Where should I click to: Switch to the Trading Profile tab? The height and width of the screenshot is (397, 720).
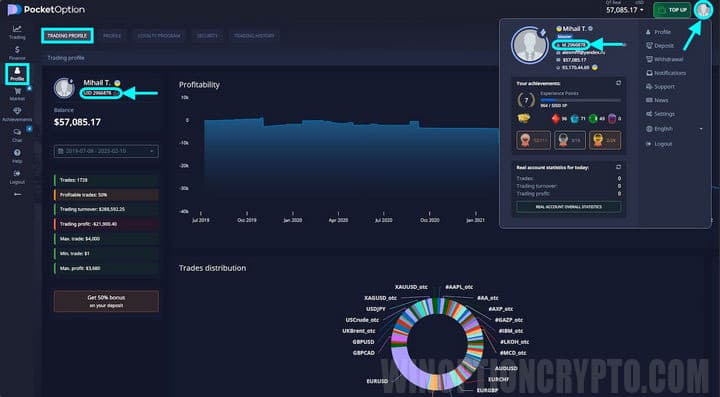(67, 36)
